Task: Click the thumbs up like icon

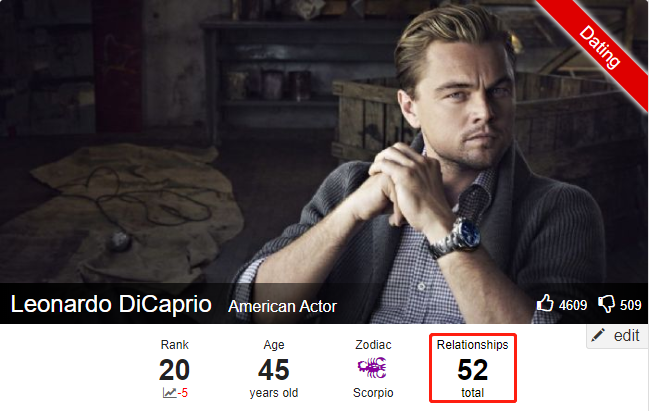Action: click(x=545, y=303)
